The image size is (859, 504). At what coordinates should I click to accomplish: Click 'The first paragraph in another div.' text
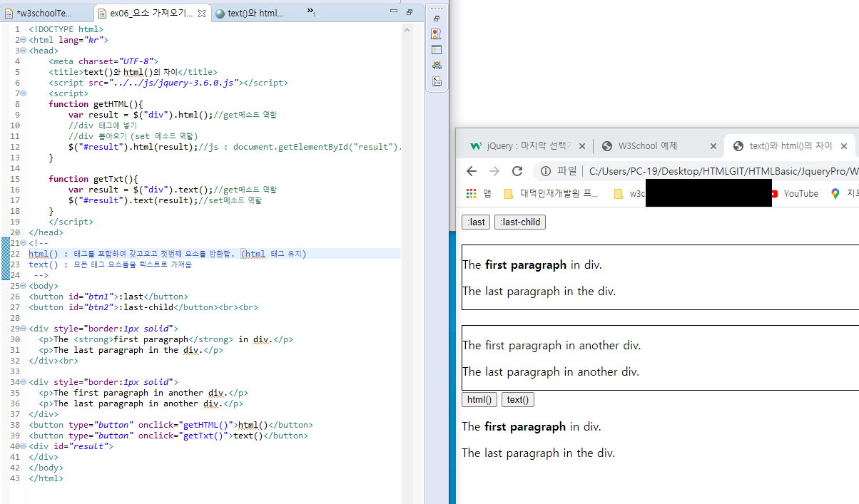click(552, 346)
